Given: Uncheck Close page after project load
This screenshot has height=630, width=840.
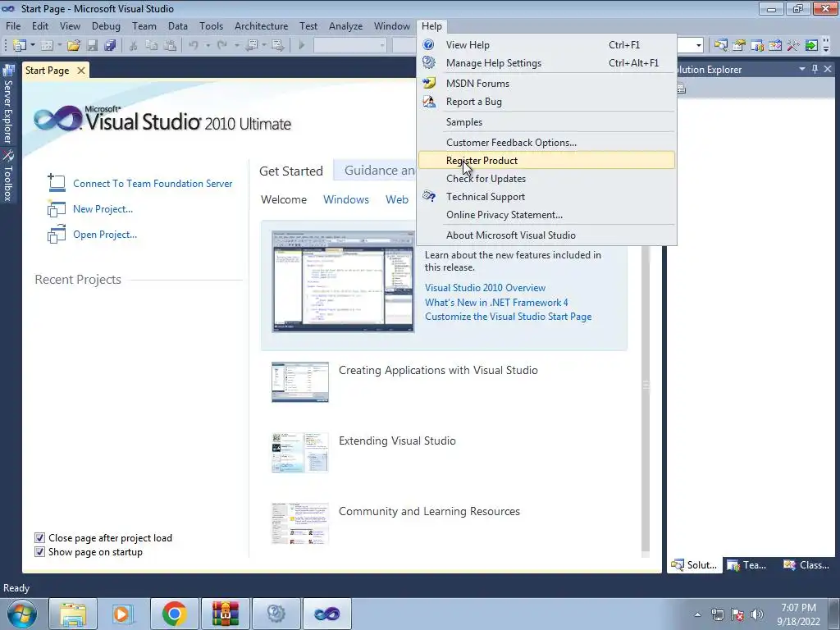Looking at the screenshot, I should (x=39, y=538).
